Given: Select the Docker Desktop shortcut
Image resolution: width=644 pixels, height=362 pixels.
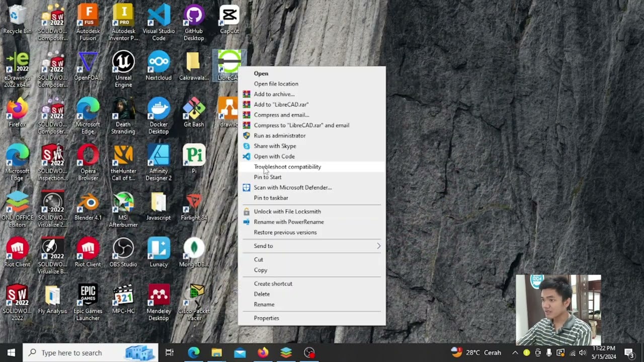Looking at the screenshot, I should (158, 116).
